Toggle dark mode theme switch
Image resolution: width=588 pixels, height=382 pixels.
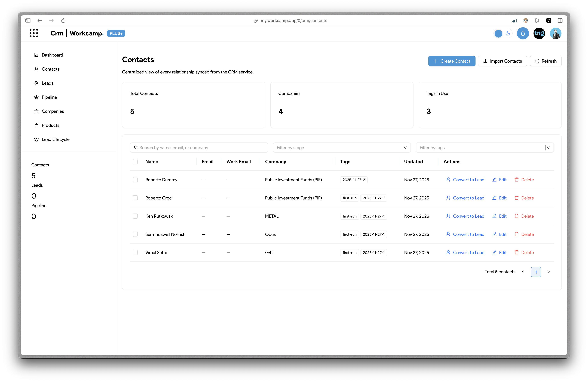(503, 34)
